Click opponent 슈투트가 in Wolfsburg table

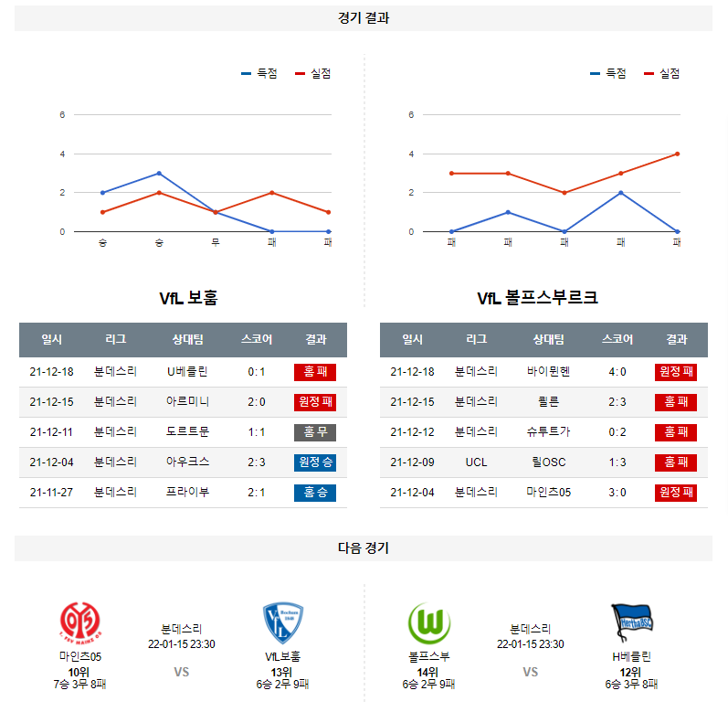pos(548,432)
